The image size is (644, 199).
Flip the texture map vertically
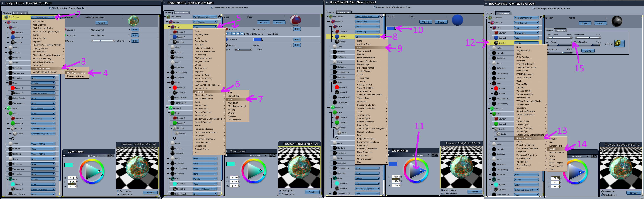click(x=230, y=34)
